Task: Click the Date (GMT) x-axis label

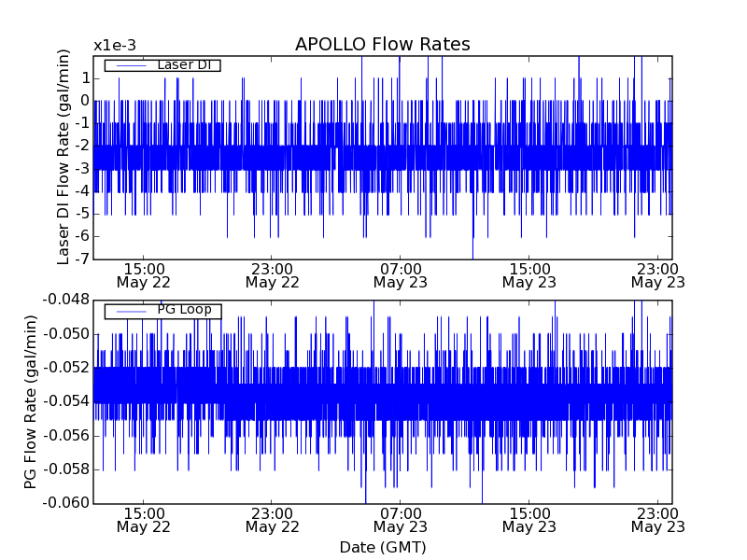Action: 382,547
